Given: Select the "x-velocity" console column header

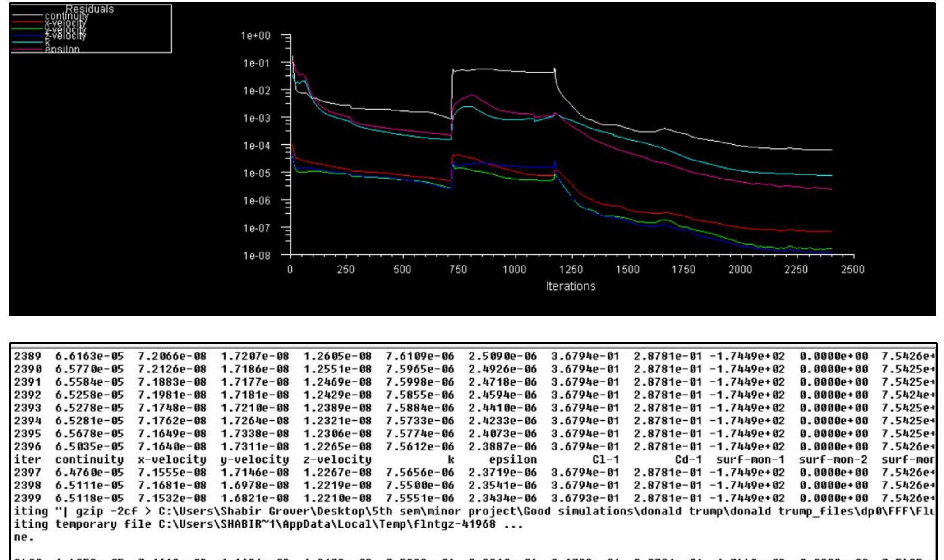Looking at the screenshot, I should click(172, 459).
